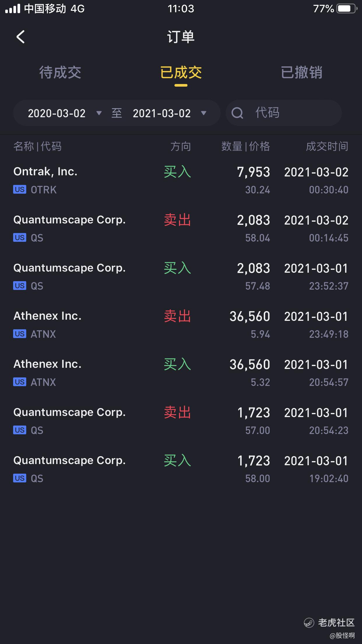Select the 已成交 tab

click(x=181, y=72)
